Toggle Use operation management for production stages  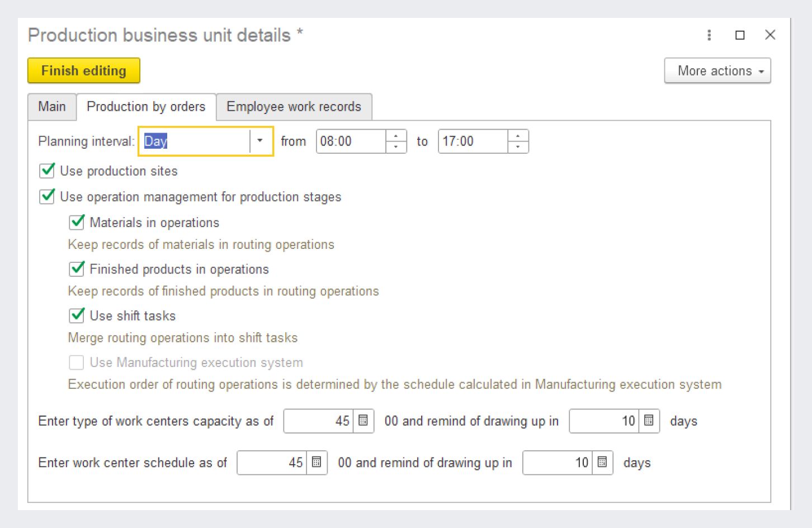coord(48,196)
